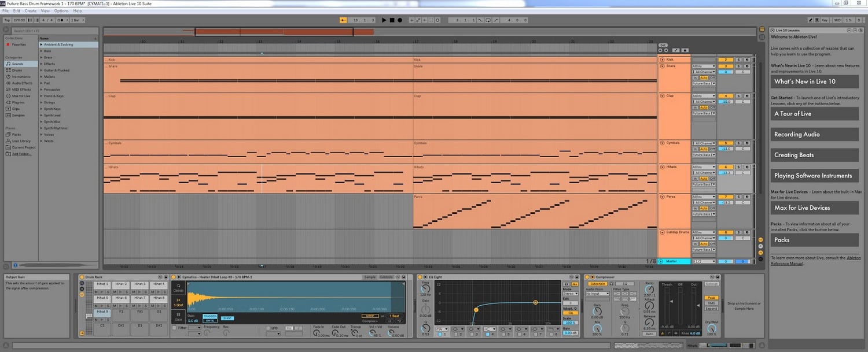
Task: Toggle the Follow button in the transport bar
Action: coord(343,20)
